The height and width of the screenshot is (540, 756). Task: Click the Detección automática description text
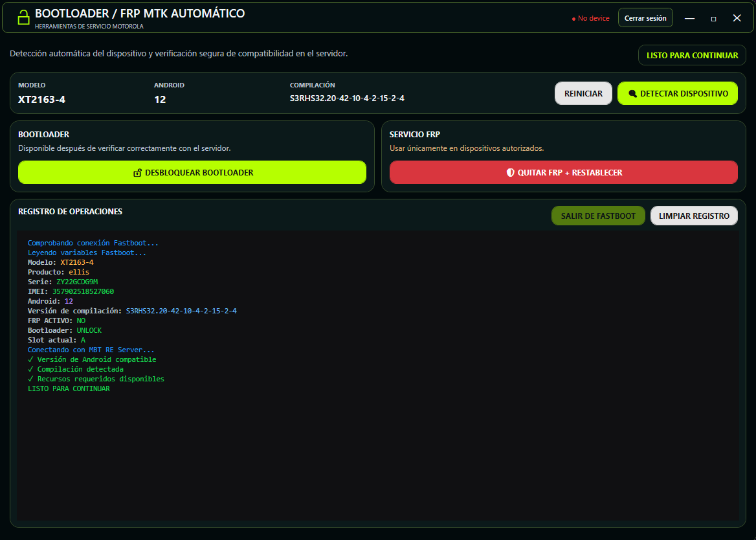(x=179, y=54)
